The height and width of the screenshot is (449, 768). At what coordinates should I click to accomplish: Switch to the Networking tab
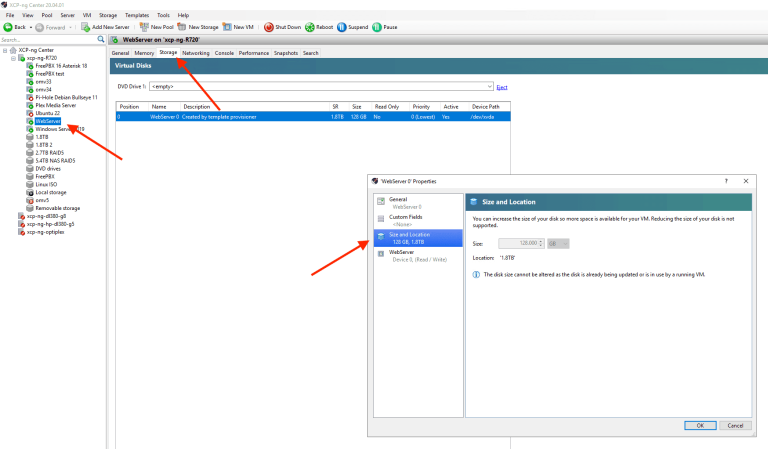tap(196, 52)
